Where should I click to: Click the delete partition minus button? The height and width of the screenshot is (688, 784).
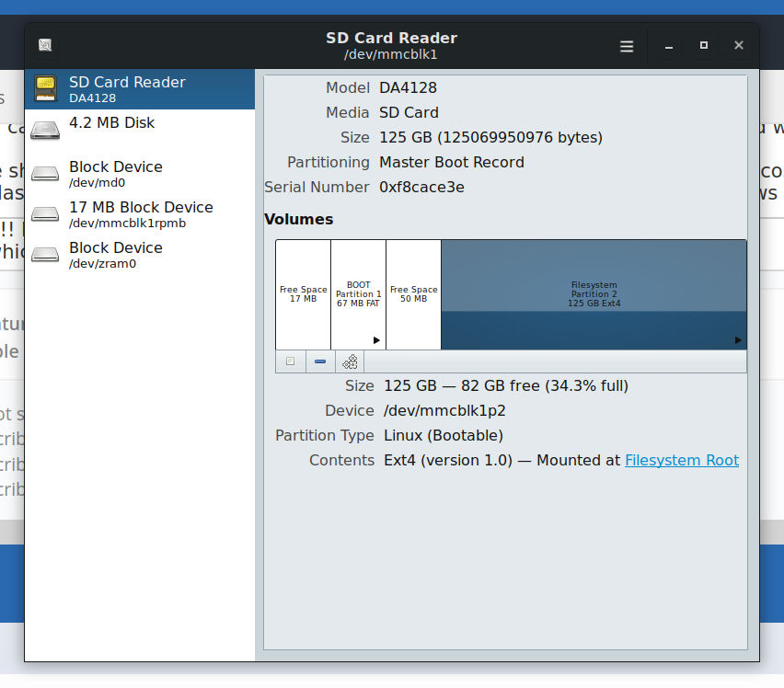[x=320, y=361]
